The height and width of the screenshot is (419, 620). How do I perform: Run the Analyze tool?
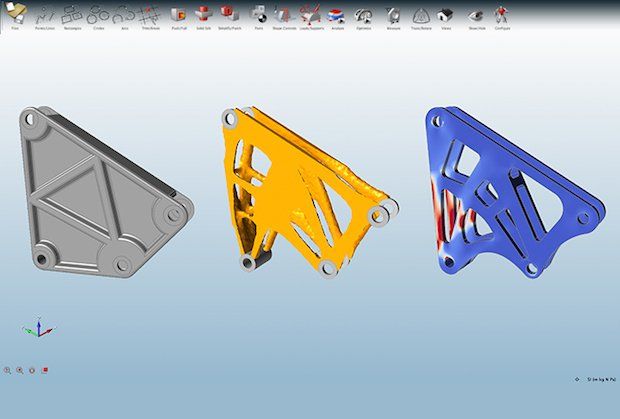click(x=337, y=16)
